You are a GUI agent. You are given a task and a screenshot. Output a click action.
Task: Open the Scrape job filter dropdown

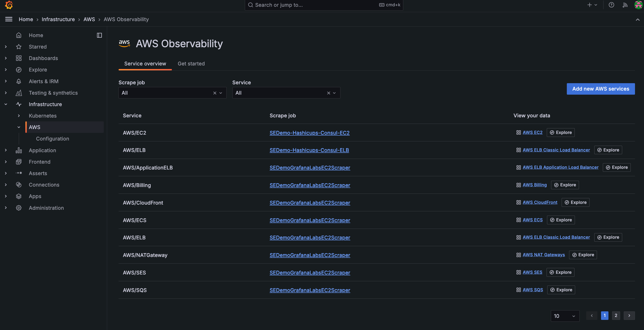point(221,93)
